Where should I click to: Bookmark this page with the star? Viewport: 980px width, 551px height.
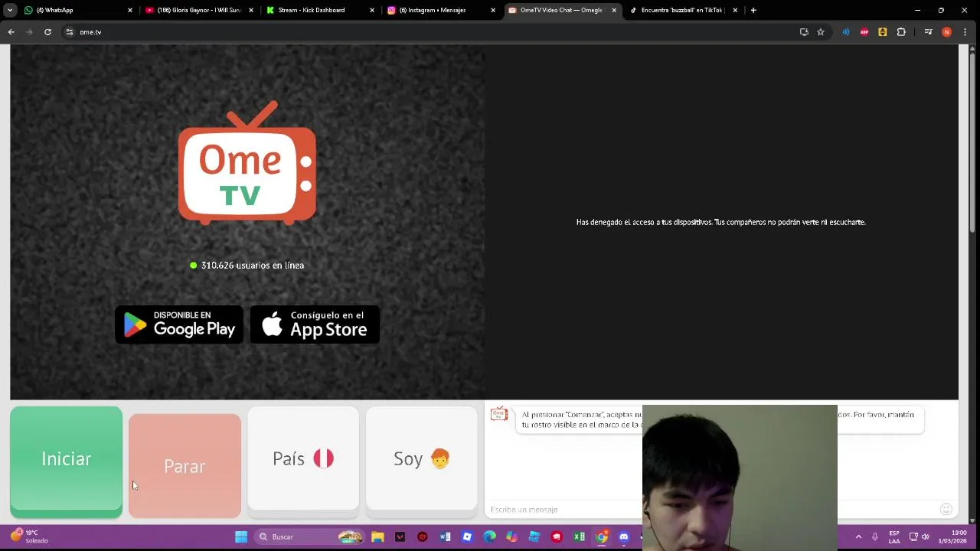(x=821, y=32)
